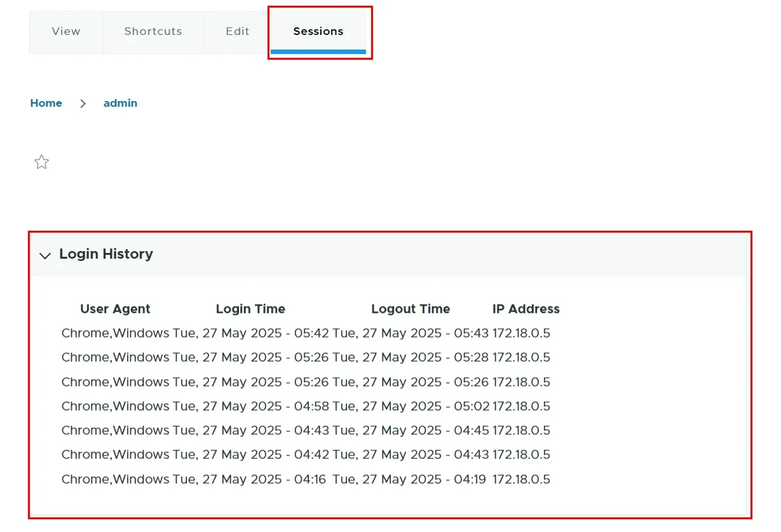781x532 pixels.
Task: Click IP 172.18.0.5 in the 04:42 login row
Action: point(521,454)
